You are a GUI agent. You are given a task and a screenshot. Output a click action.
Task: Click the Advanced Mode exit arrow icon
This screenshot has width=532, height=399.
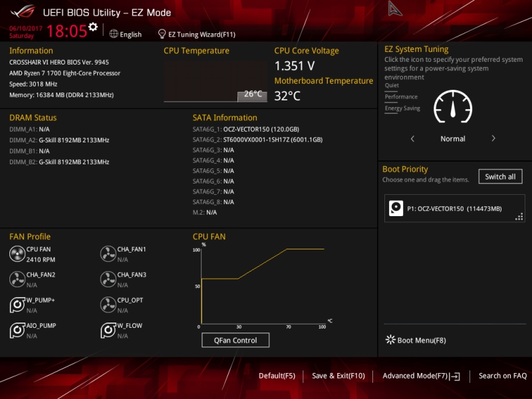(455, 376)
